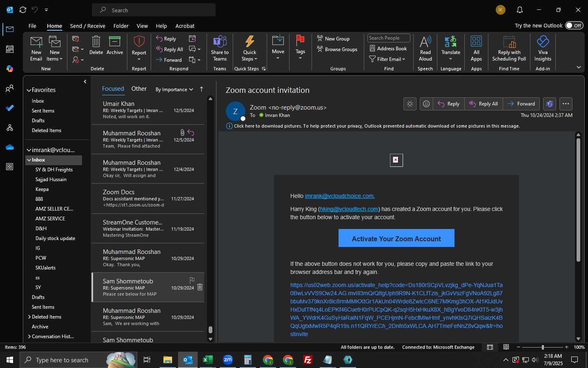Adjust the zoom slider in the status bar
Screen dimensions: 588x368
543,347
